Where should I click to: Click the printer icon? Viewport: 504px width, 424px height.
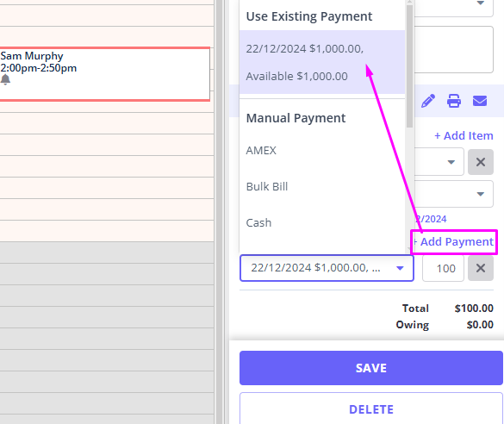pos(454,101)
